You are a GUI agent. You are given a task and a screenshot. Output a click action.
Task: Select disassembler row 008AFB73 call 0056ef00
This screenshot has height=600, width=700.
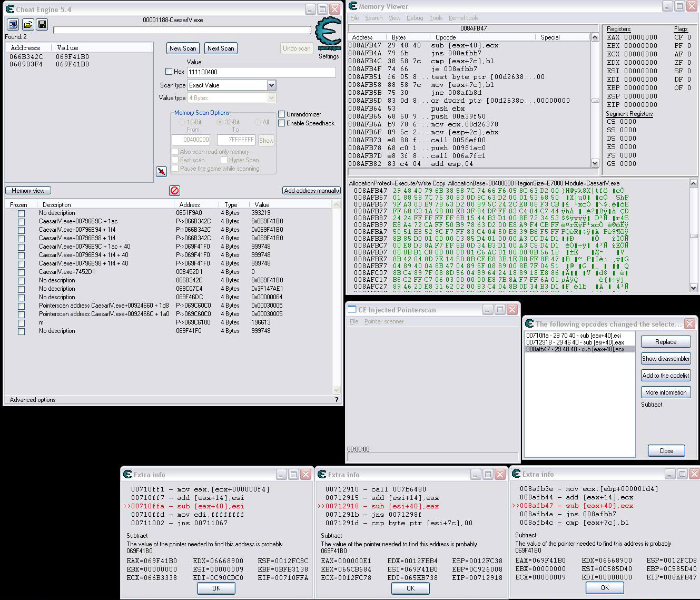click(x=469, y=140)
